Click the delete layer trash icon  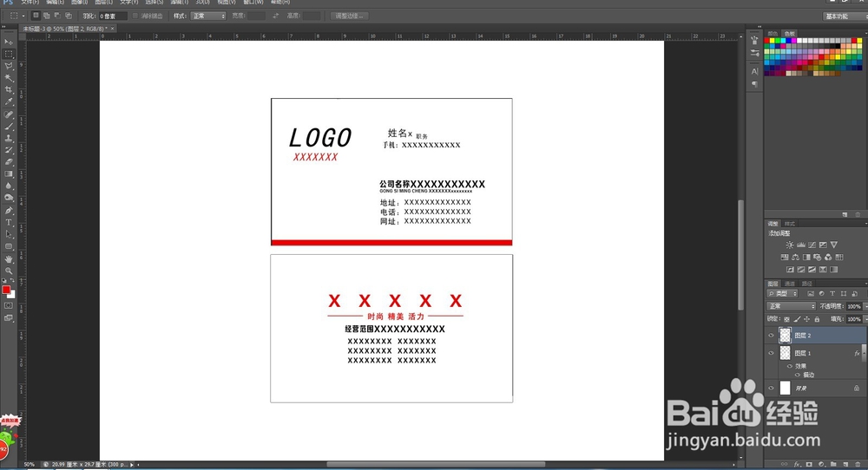[x=858, y=465]
